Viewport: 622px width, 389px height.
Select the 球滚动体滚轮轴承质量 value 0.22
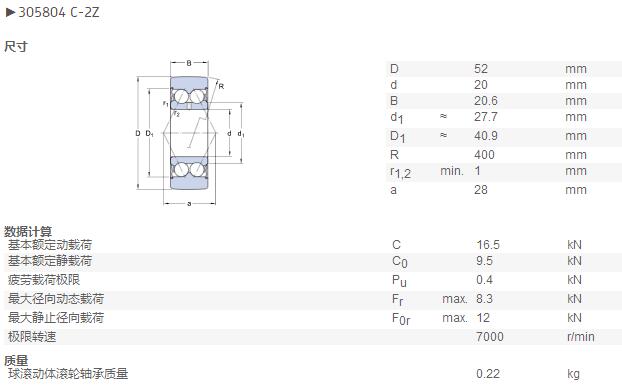488,374
